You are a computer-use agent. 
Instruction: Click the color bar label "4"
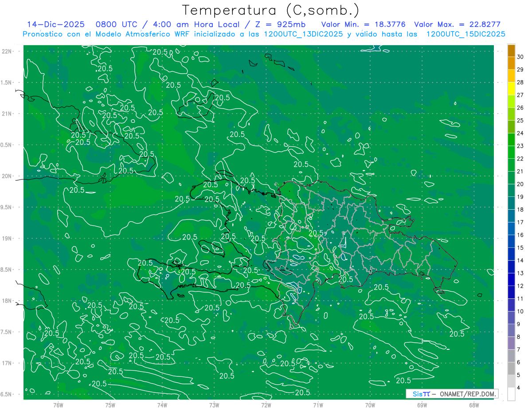tap(519, 388)
